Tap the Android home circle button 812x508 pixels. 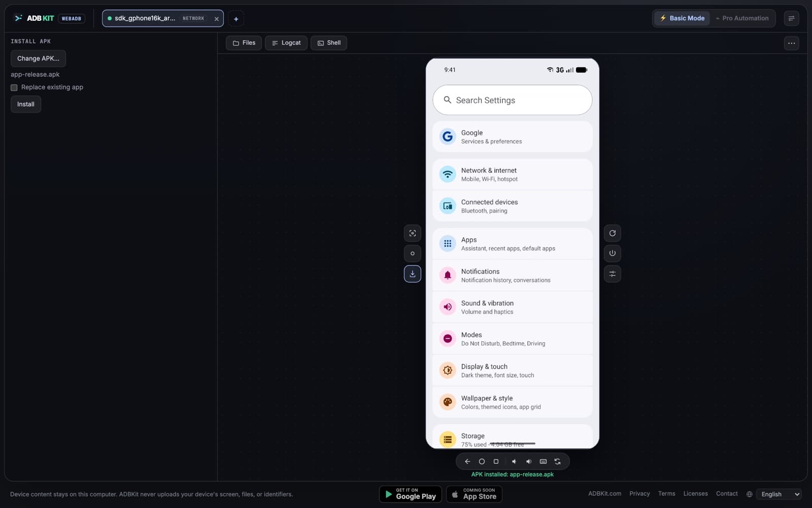coord(482,461)
